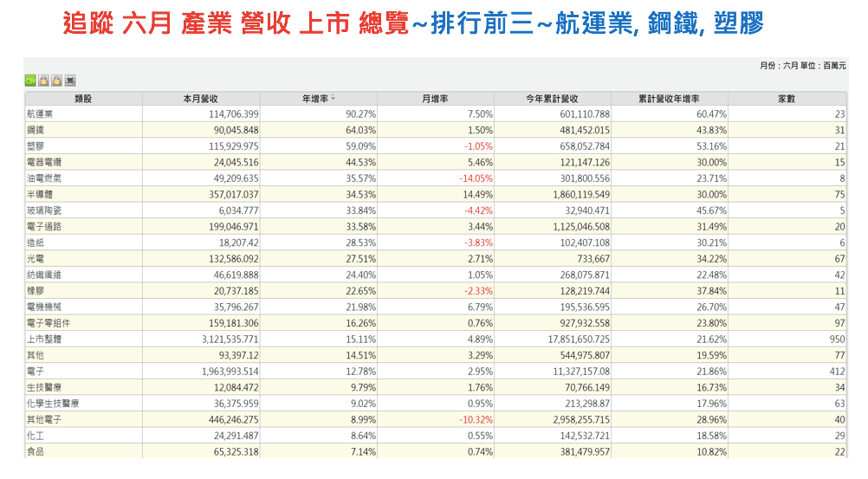Click the 月增率 column header
The height and width of the screenshot is (479, 868).
click(435, 98)
